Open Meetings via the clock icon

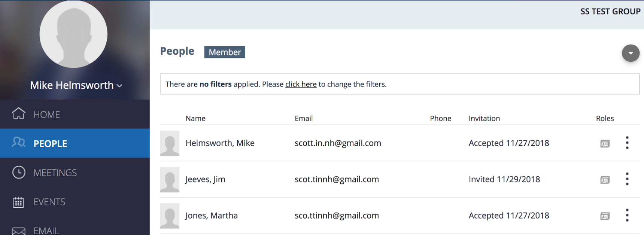coord(19,172)
